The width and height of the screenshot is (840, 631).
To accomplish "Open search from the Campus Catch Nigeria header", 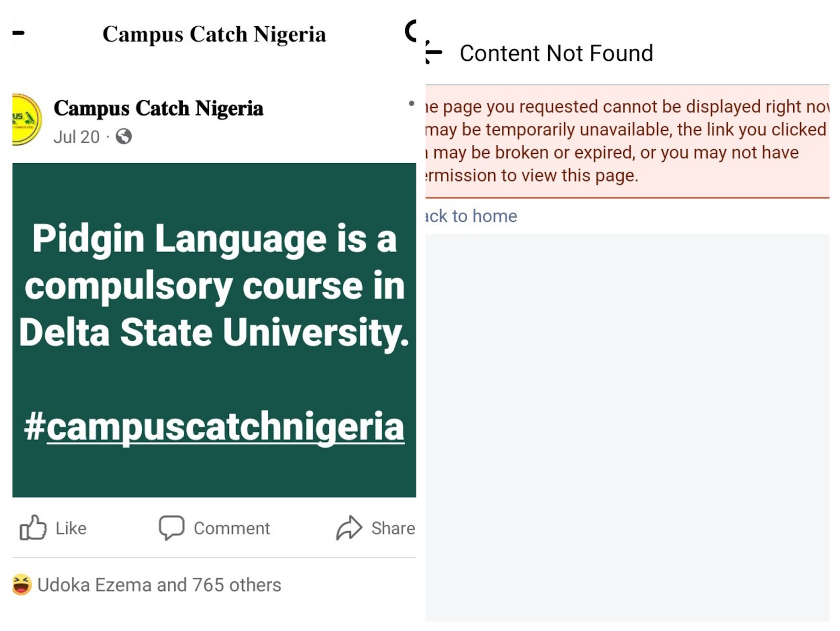I will tap(411, 31).
